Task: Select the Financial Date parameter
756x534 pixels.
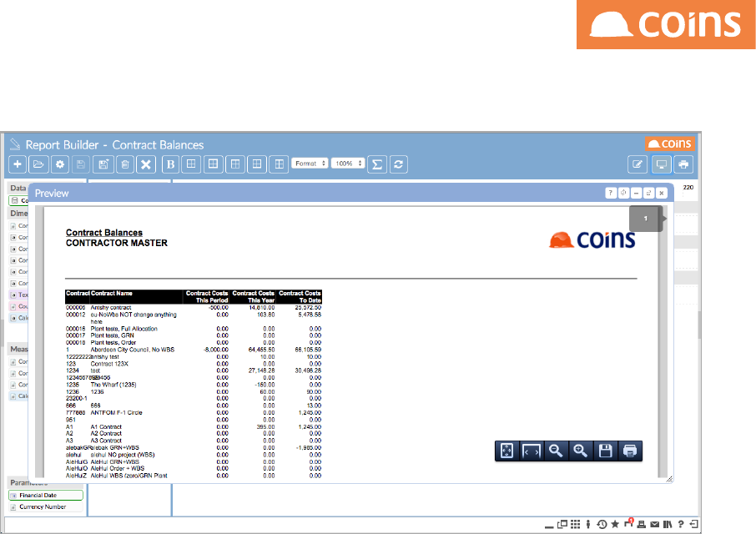Action: coord(46,495)
